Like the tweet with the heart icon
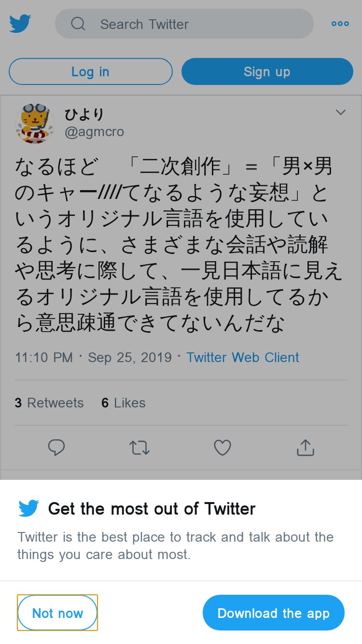362x644 pixels. point(223,448)
